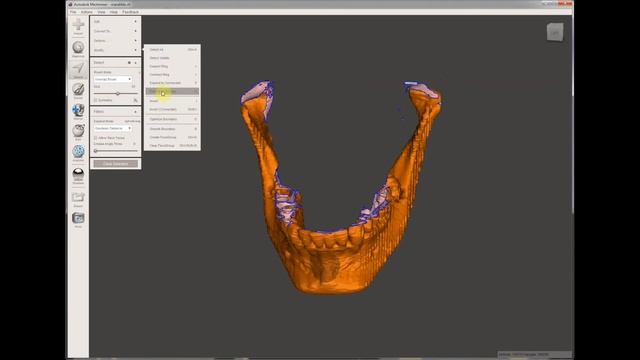Click the Size value field
This screenshot has width=640, height=360.
pos(133,87)
